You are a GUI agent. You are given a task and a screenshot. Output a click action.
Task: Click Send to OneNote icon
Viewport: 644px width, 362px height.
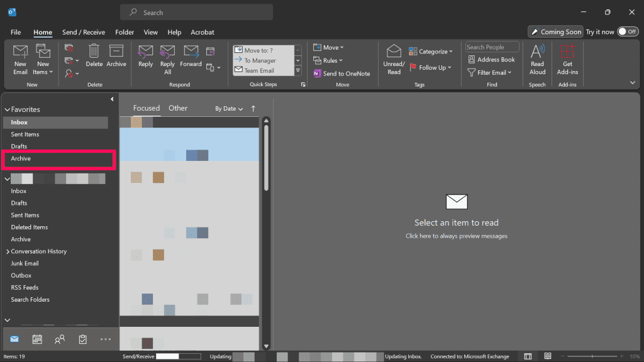coord(318,74)
